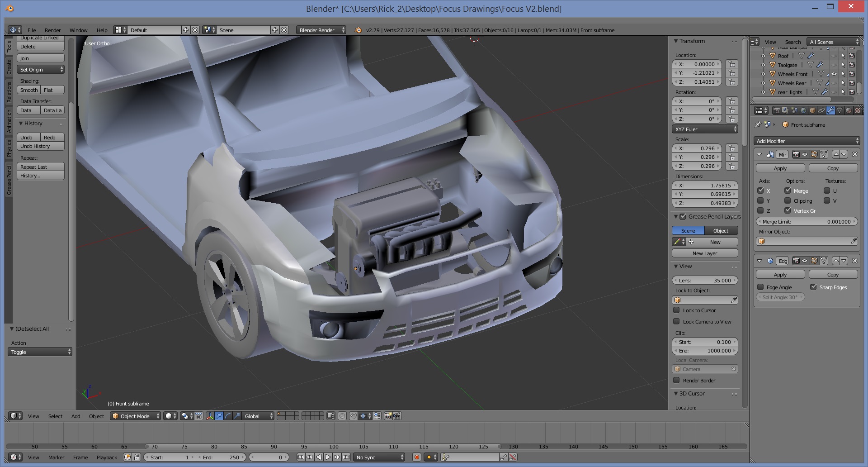Remove the Mirror modifier with its X icon
The height and width of the screenshot is (467, 868).
pyautogui.click(x=854, y=154)
